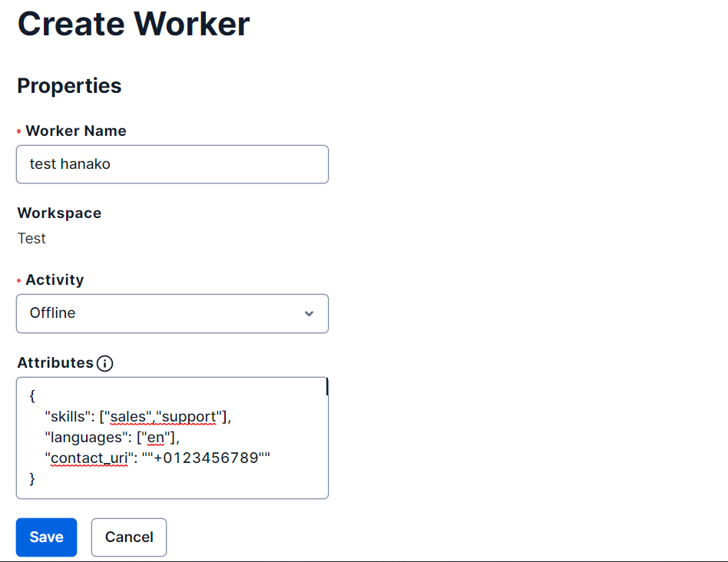Place cursor on the "languages" attribute line
Image resolution: width=728 pixels, height=562 pixels.
112,437
